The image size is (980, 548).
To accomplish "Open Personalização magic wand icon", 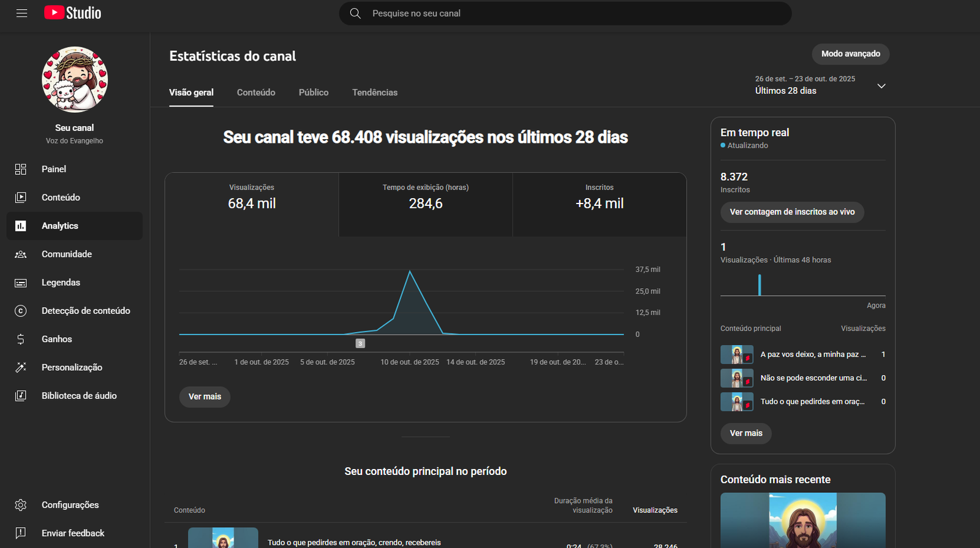I will pyautogui.click(x=21, y=367).
